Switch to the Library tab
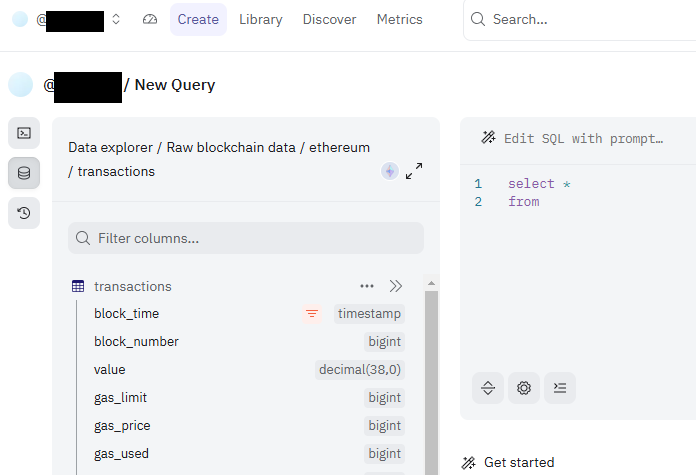 point(261,19)
